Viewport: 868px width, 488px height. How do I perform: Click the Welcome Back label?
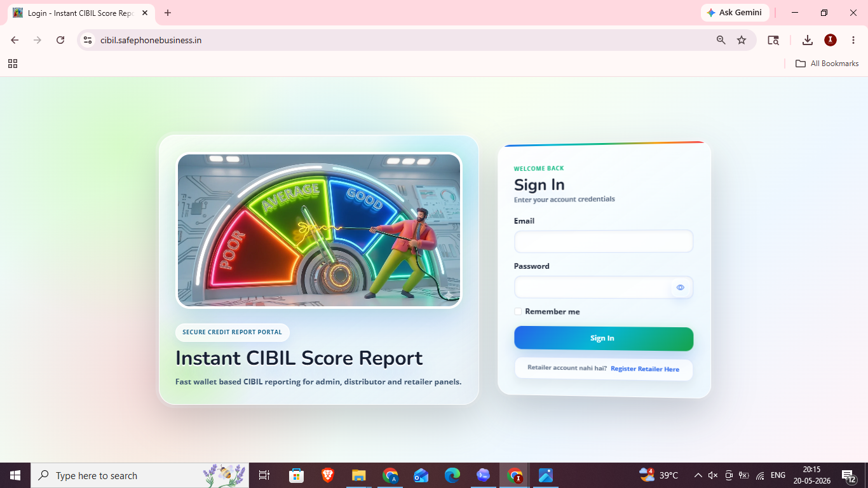(539, 168)
